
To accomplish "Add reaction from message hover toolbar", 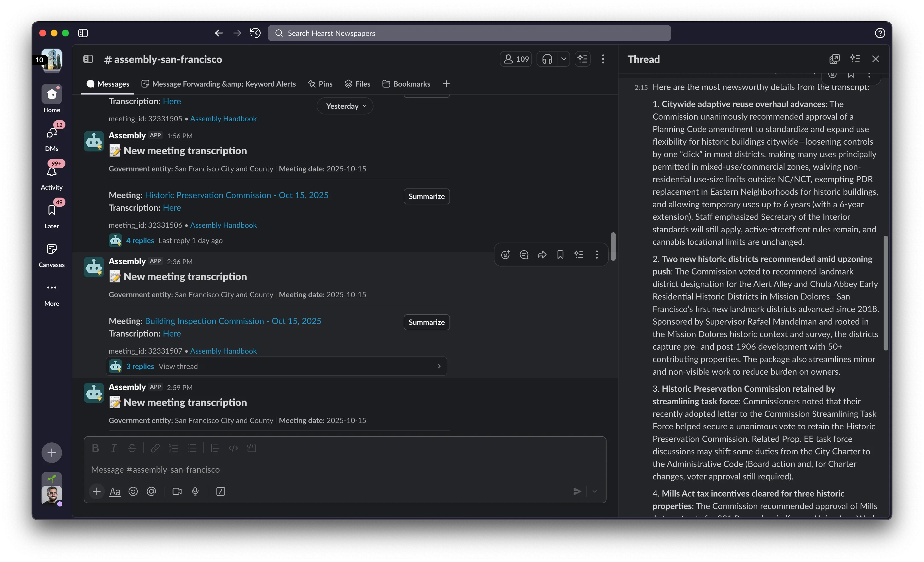I will pos(506,255).
